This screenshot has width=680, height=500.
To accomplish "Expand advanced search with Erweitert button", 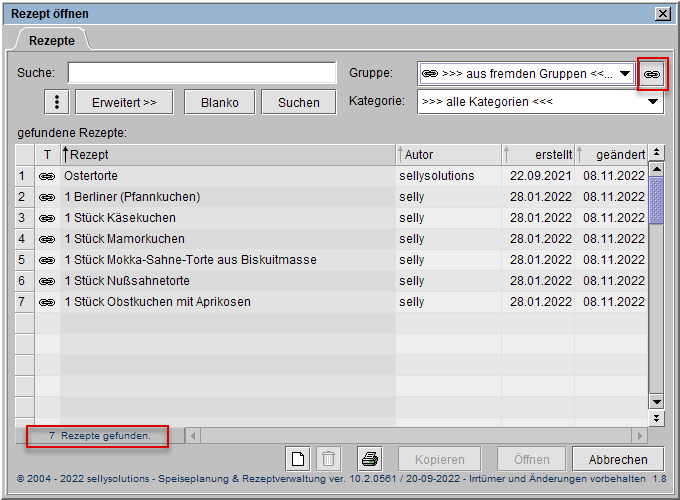I will pos(124,102).
